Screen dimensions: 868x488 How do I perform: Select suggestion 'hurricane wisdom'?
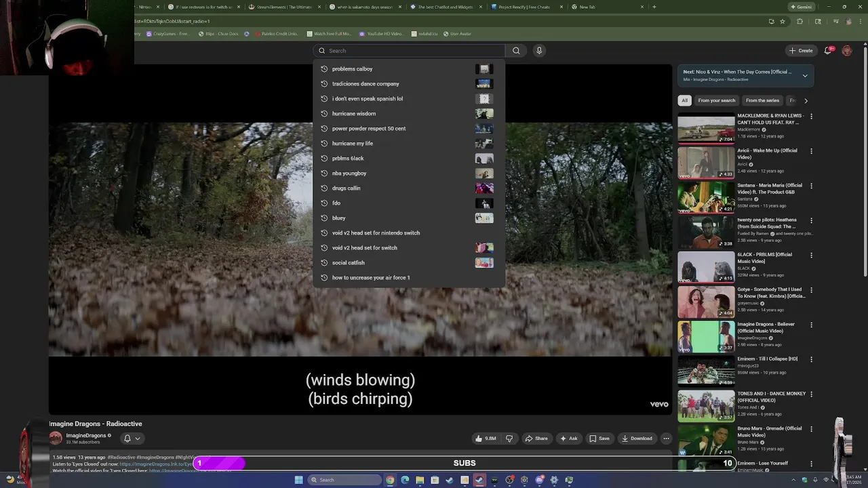pos(409,113)
